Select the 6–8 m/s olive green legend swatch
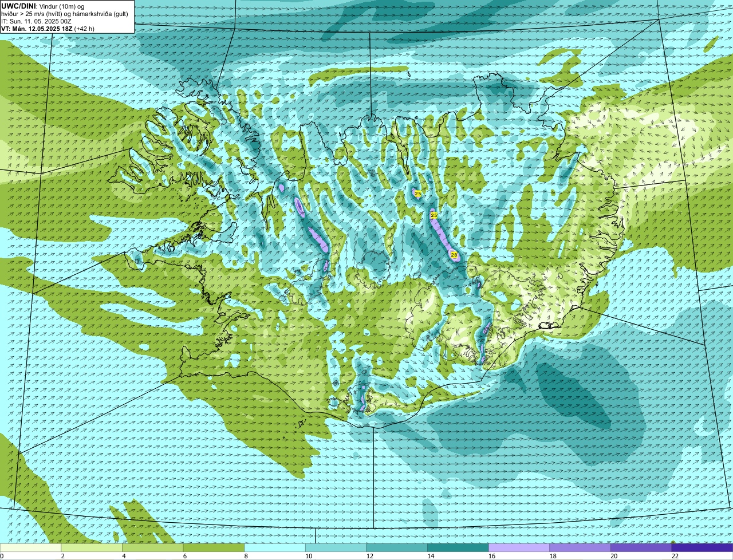Image resolution: width=733 pixels, height=560 pixels. tap(214, 547)
